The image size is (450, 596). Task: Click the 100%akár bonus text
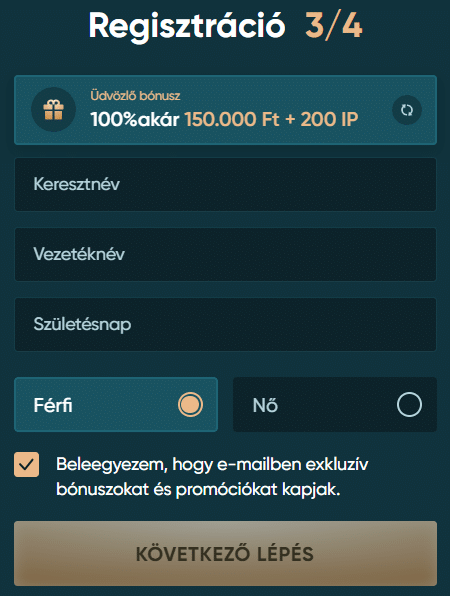[135, 119]
